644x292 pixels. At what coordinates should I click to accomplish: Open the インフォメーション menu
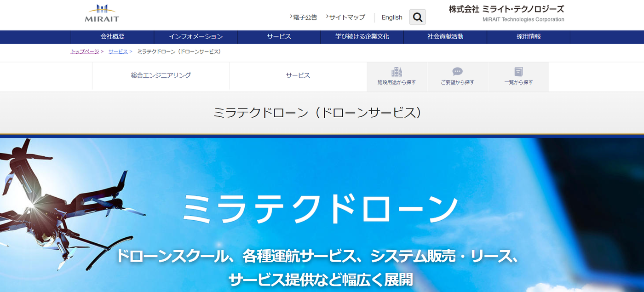pyautogui.click(x=195, y=37)
